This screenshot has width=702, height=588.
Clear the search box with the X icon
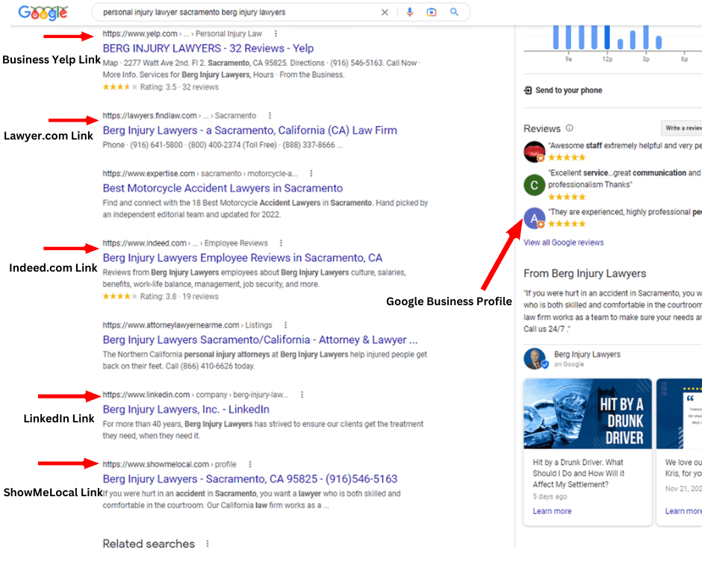(385, 13)
